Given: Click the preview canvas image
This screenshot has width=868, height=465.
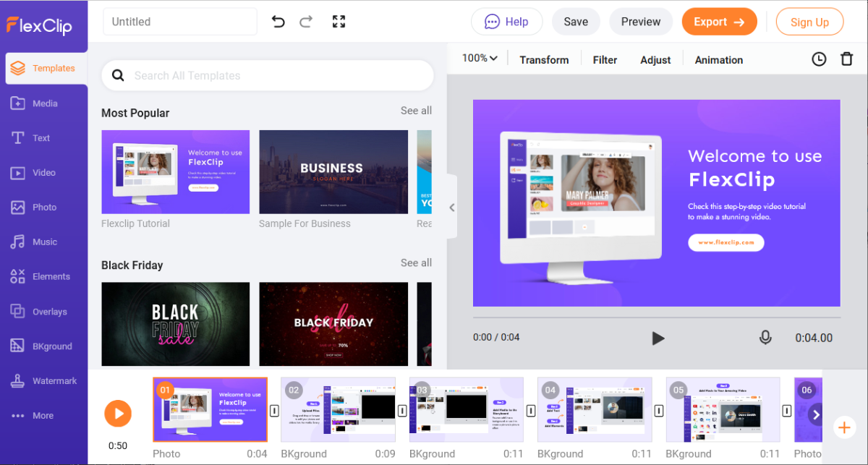Looking at the screenshot, I should coord(657,203).
